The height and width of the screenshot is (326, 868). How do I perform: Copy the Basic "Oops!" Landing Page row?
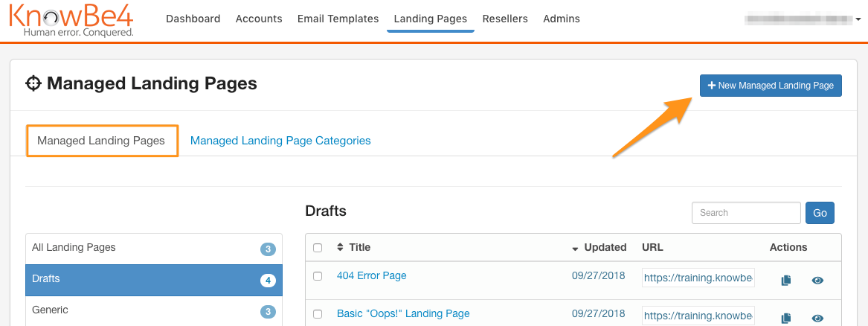pos(785,319)
